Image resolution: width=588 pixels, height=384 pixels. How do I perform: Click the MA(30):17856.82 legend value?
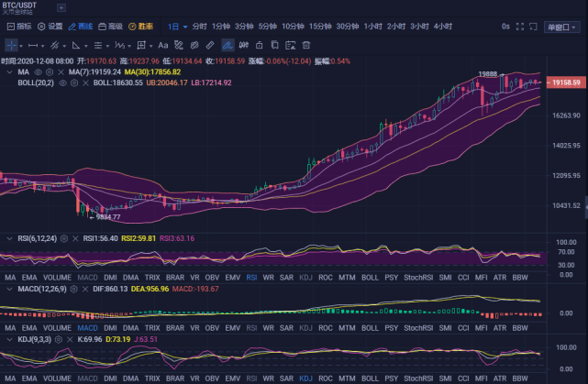152,71
